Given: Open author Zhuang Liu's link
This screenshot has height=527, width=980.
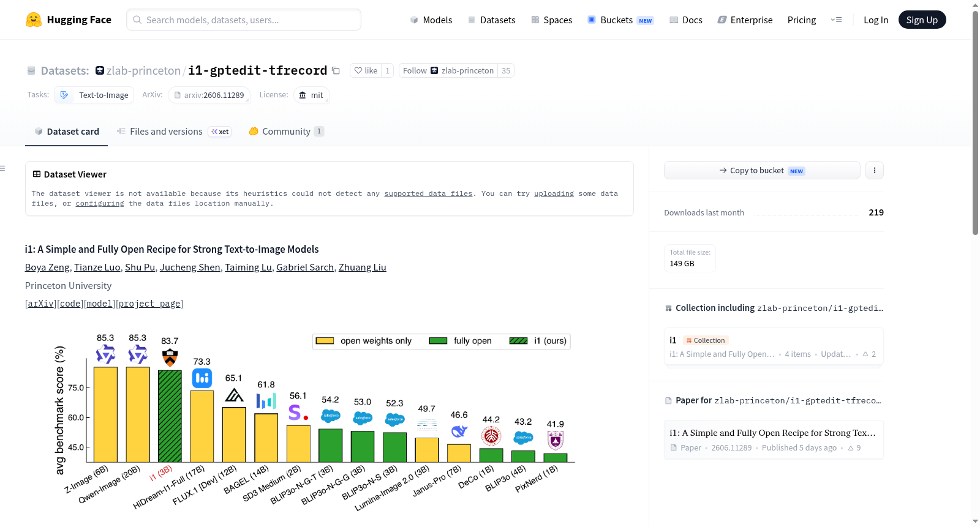Looking at the screenshot, I should pos(363,267).
